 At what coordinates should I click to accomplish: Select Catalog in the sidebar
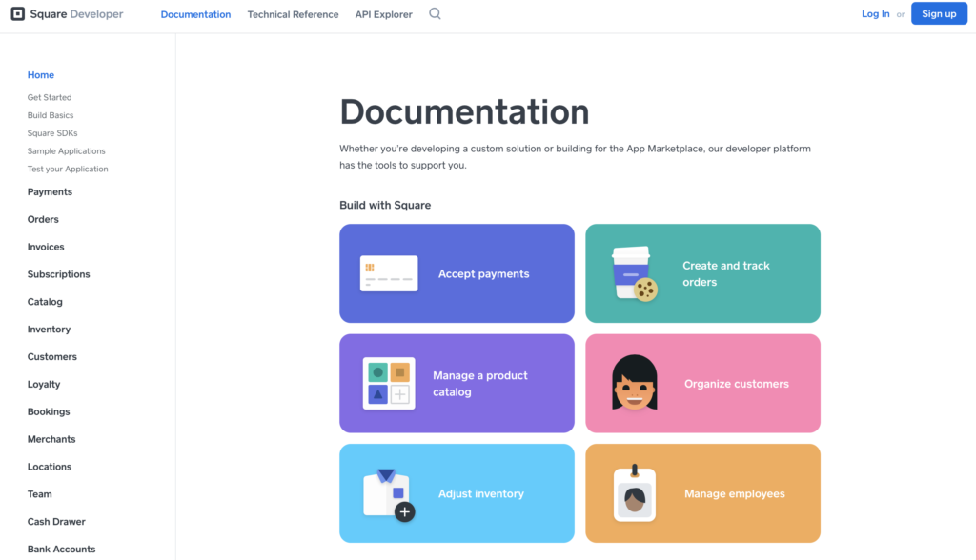click(45, 302)
